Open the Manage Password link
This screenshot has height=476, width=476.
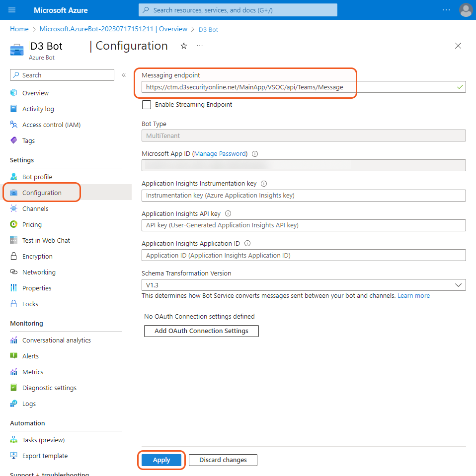220,153
